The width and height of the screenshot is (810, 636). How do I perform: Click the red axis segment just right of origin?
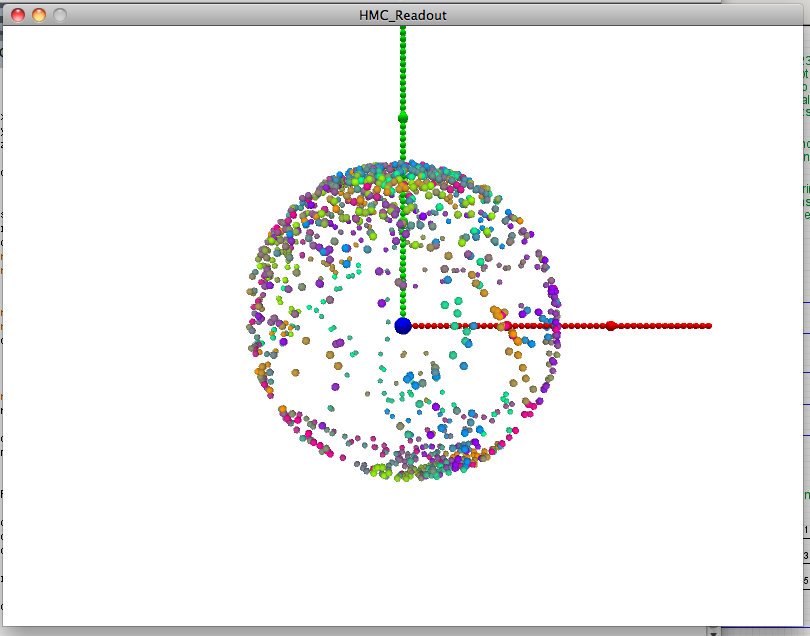(x=440, y=326)
